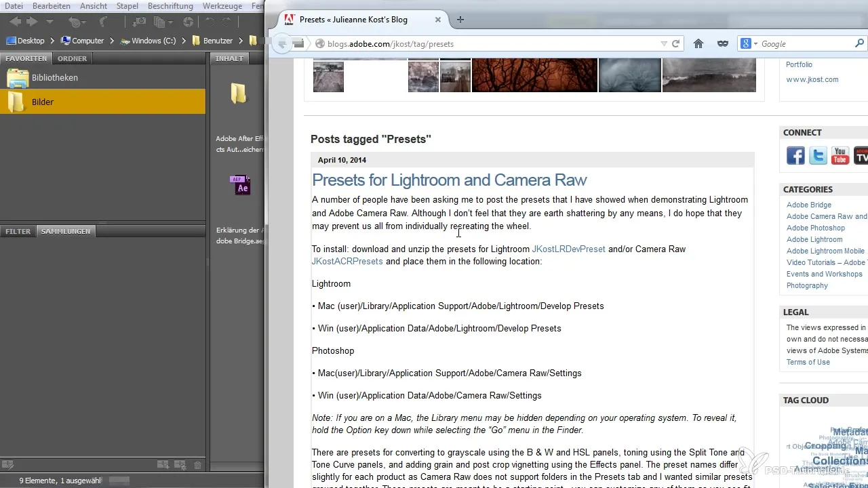Select After Effects AEP file thumbnail
This screenshot has height=488, width=868.
point(240,185)
